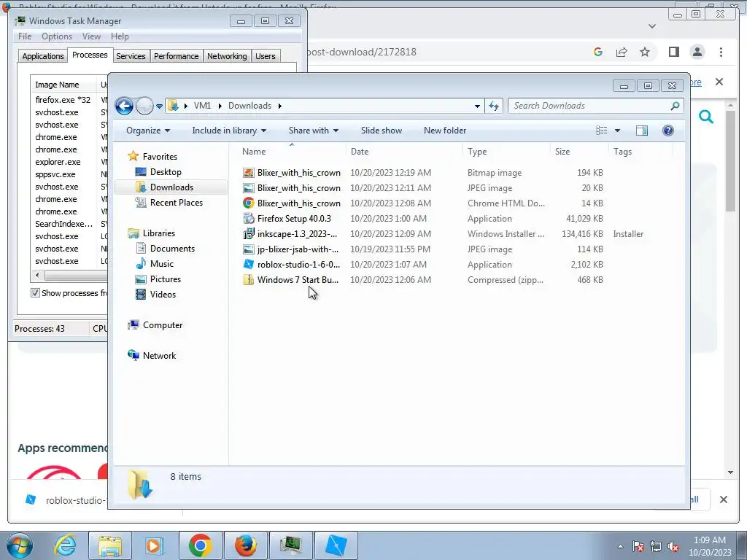The image size is (747, 560).
Task: Select Desktop under Favorites
Action: click(166, 172)
